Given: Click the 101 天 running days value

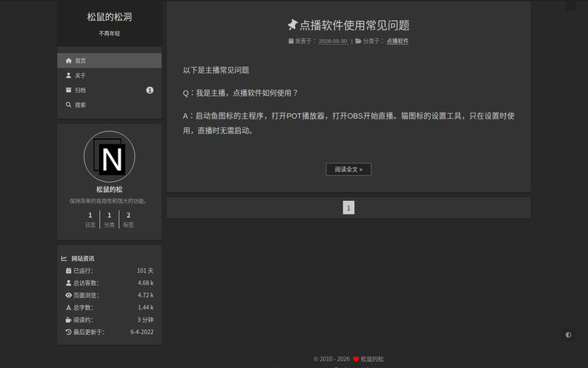Looking at the screenshot, I should (x=145, y=271).
